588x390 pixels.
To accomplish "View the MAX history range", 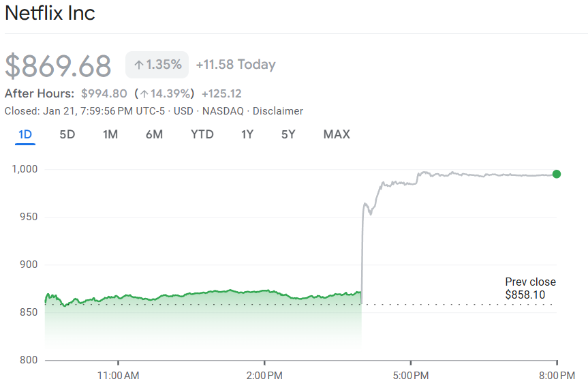I will 337,134.
